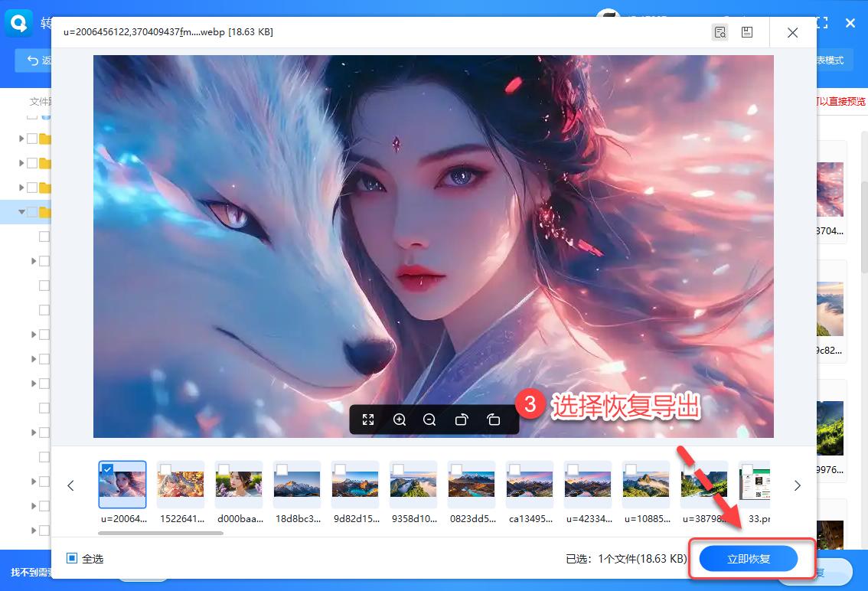Expand the first folder in file tree

21,139
